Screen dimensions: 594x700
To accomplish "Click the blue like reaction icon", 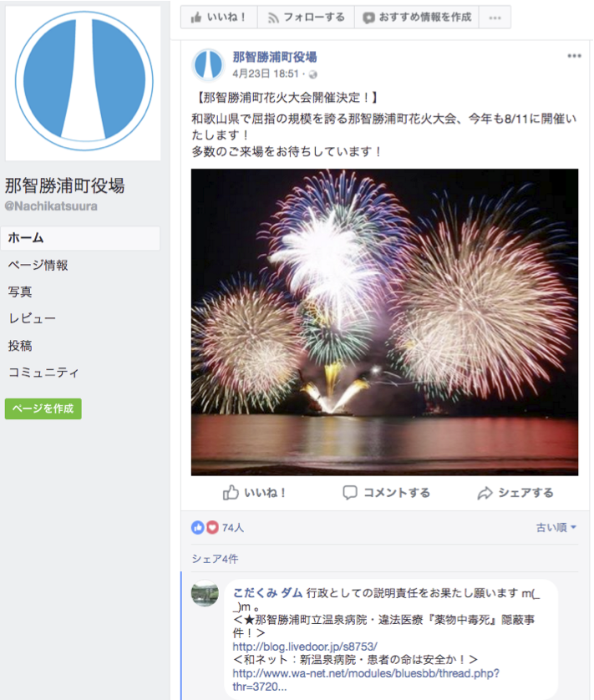I will 197,528.
